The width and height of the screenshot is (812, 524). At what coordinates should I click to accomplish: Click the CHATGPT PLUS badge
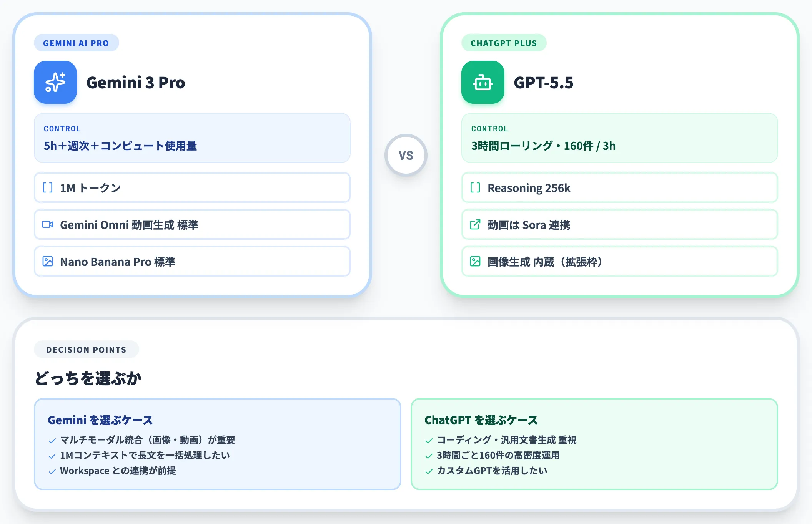pos(504,43)
